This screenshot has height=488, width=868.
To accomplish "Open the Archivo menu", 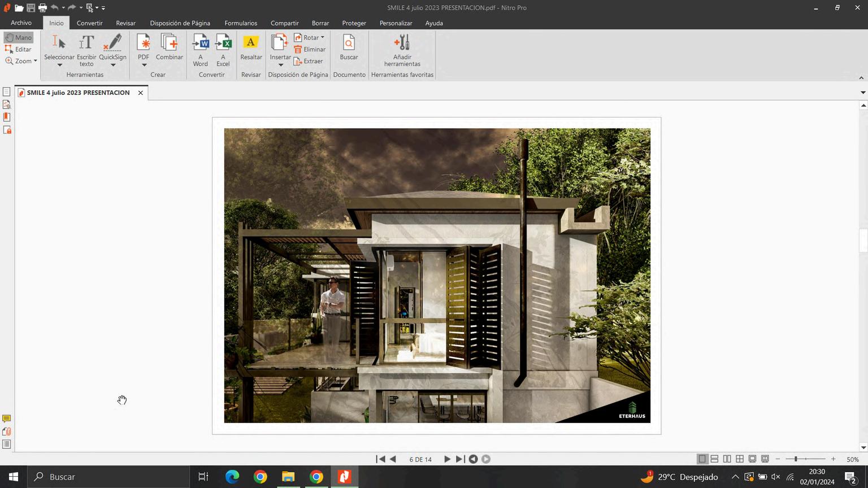I will coord(21,23).
